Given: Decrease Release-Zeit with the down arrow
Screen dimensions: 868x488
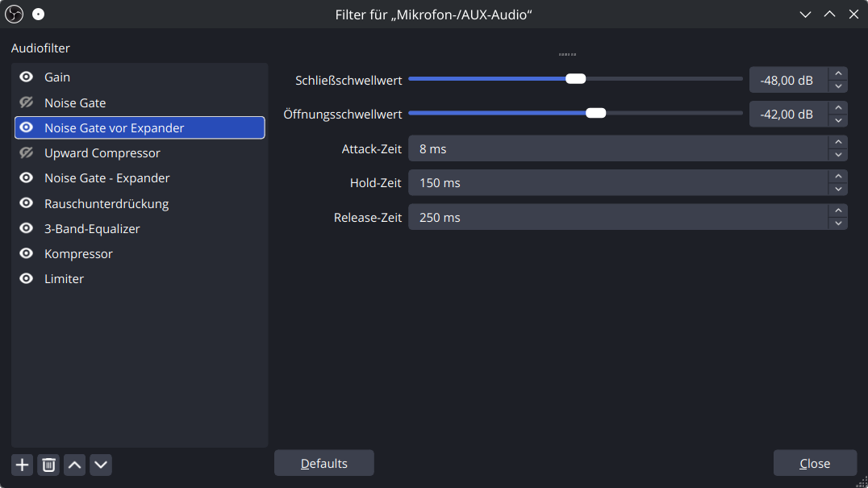Looking at the screenshot, I should (838, 223).
